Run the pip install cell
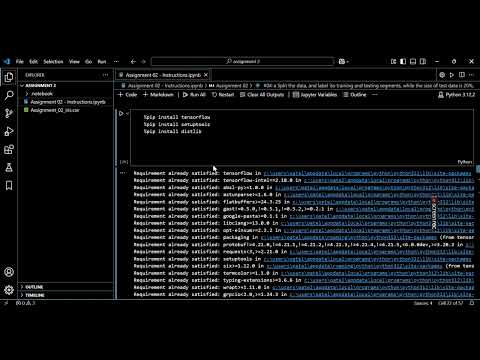The width and height of the screenshot is (480, 360). pyautogui.click(x=121, y=113)
